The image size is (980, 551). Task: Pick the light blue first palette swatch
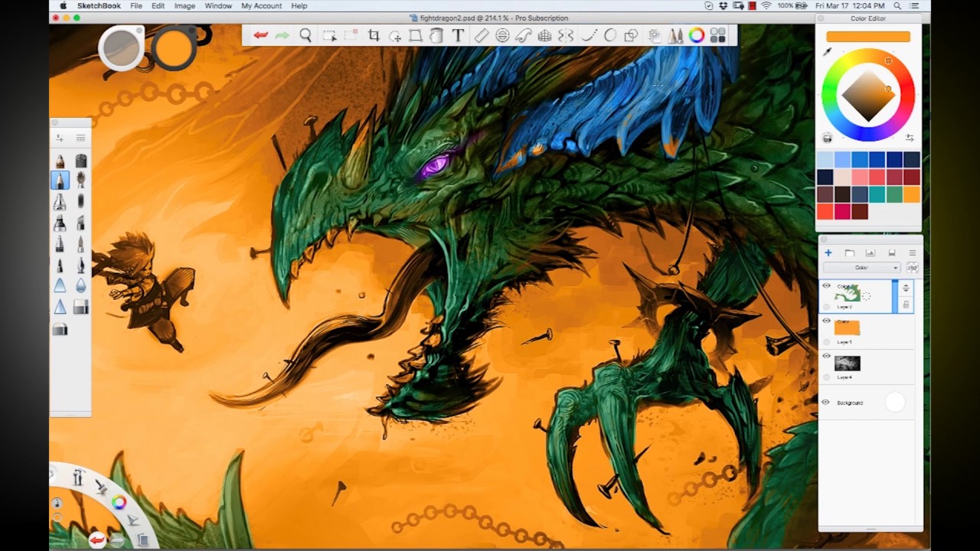(x=825, y=159)
